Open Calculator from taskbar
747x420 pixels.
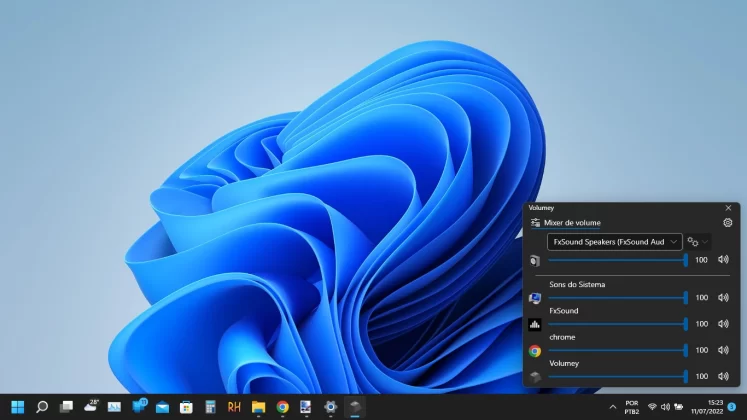[210, 407]
